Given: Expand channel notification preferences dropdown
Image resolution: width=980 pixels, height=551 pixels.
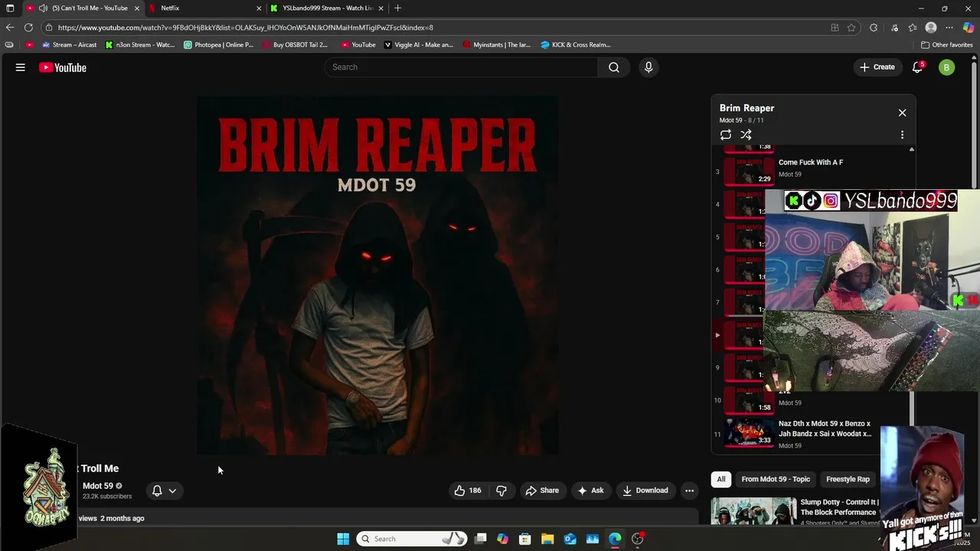Looking at the screenshot, I should (172, 491).
